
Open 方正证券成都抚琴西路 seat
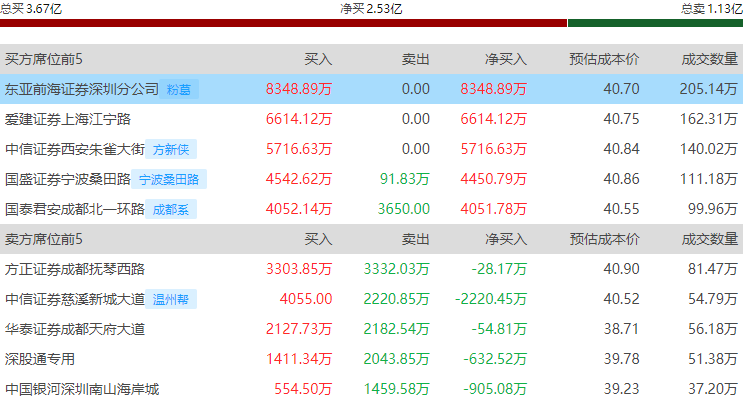coord(75,269)
